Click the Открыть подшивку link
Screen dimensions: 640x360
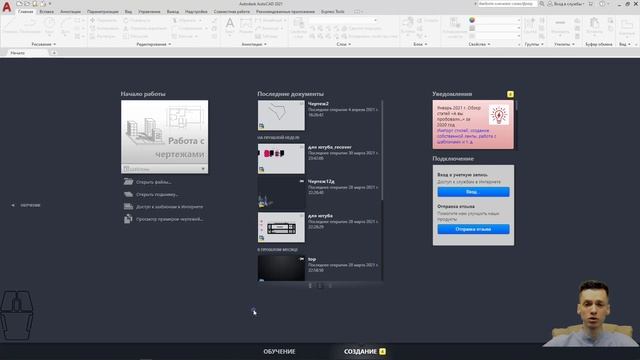point(157,195)
